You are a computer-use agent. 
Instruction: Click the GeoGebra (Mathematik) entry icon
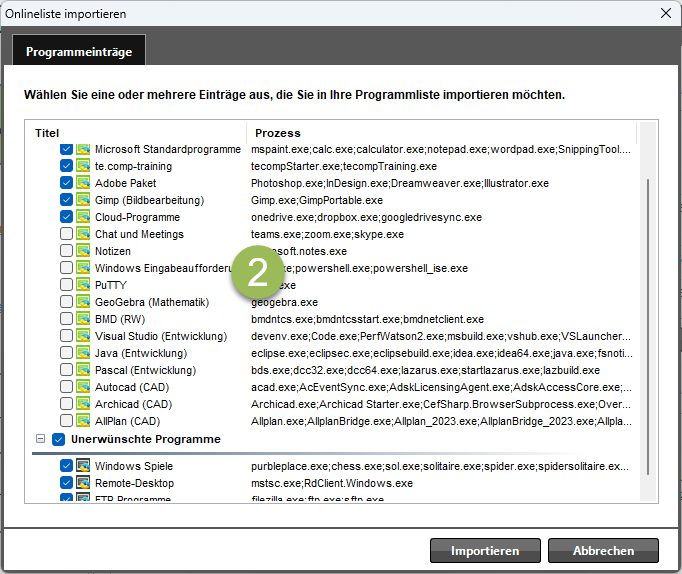83,302
